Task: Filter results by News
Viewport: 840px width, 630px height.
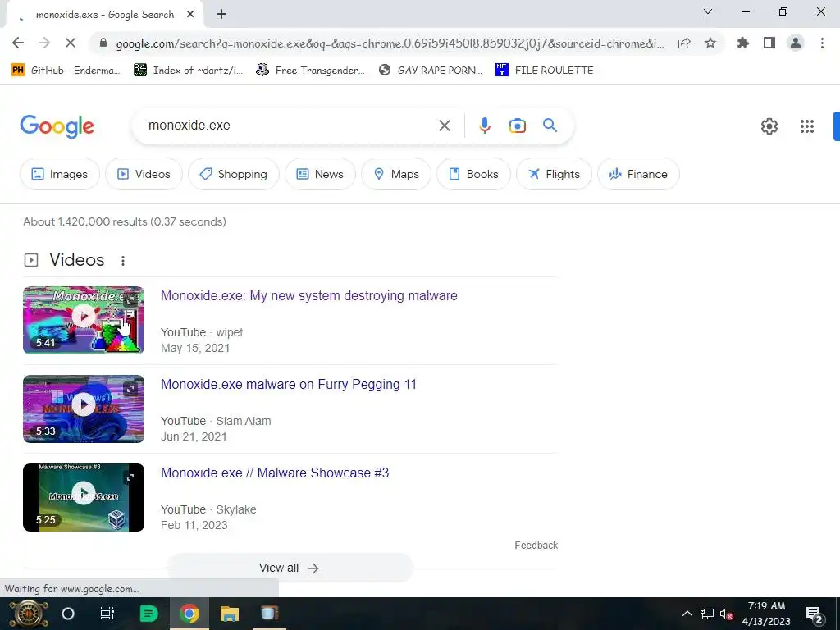Action: (320, 174)
